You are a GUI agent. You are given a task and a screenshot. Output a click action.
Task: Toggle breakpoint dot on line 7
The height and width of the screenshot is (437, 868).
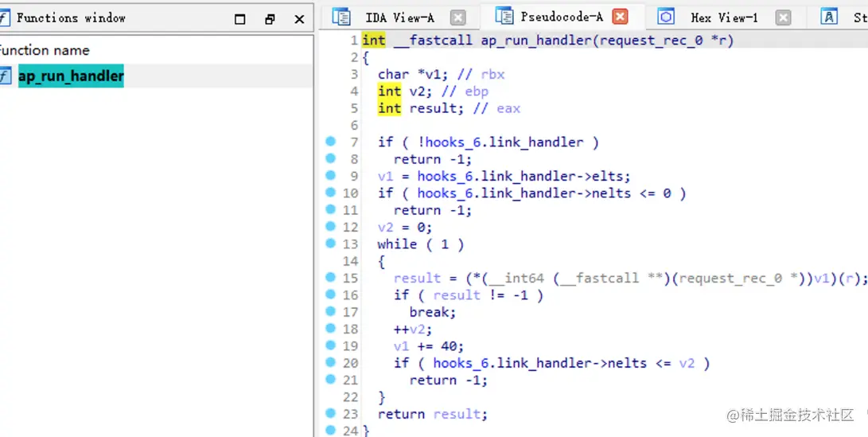pos(330,141)
